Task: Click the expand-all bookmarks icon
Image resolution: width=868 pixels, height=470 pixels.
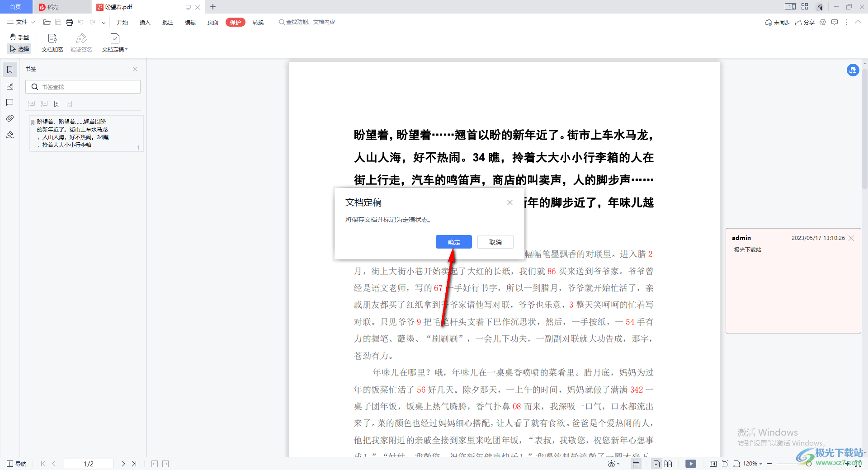Action: 32,104
